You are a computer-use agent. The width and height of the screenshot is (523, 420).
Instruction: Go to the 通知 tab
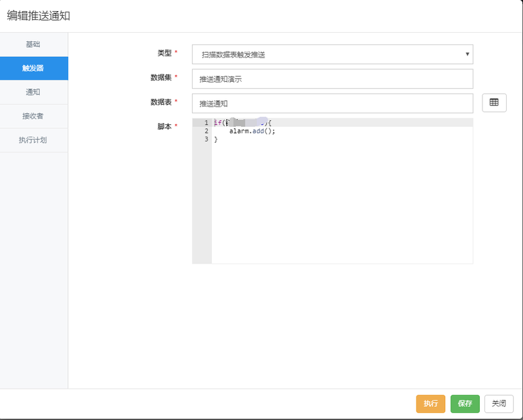click(33, 92)
